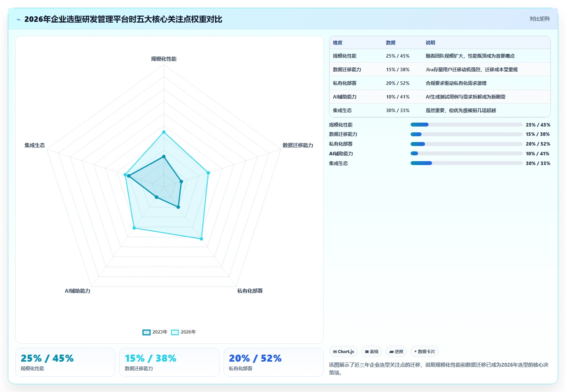The width and height of the screenshot is (566, 392).
Task: Select the 私有化部署 table row name
Action: point(345,83)
